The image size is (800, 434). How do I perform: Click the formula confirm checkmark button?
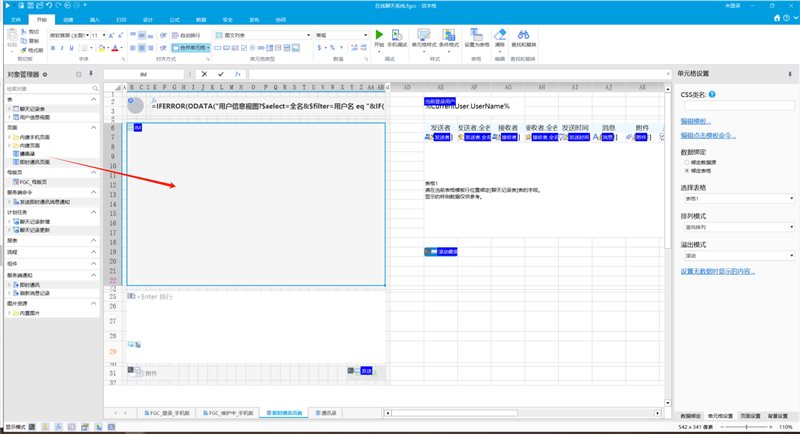point(220,74)
